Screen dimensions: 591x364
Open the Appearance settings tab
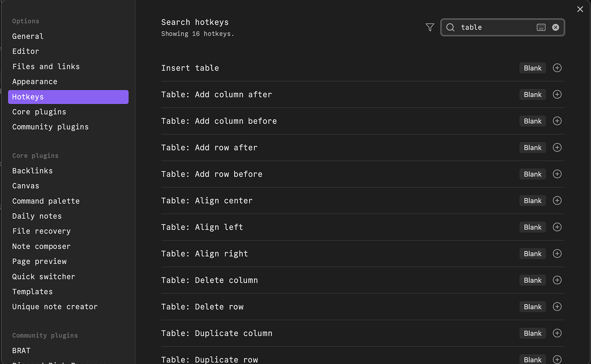(x=35, y=82)
